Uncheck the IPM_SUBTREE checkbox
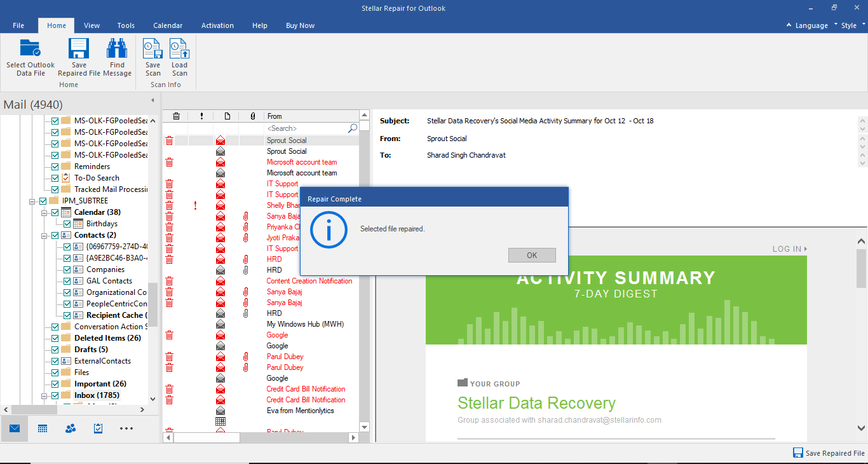This screenshot has height=464, width=868. pos(43,201)
